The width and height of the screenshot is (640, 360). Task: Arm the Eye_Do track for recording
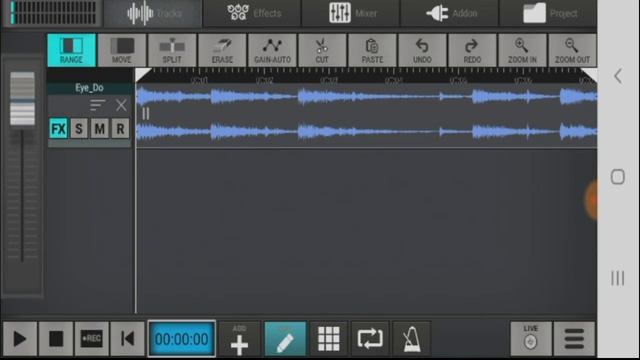click(x=120, y=129)
